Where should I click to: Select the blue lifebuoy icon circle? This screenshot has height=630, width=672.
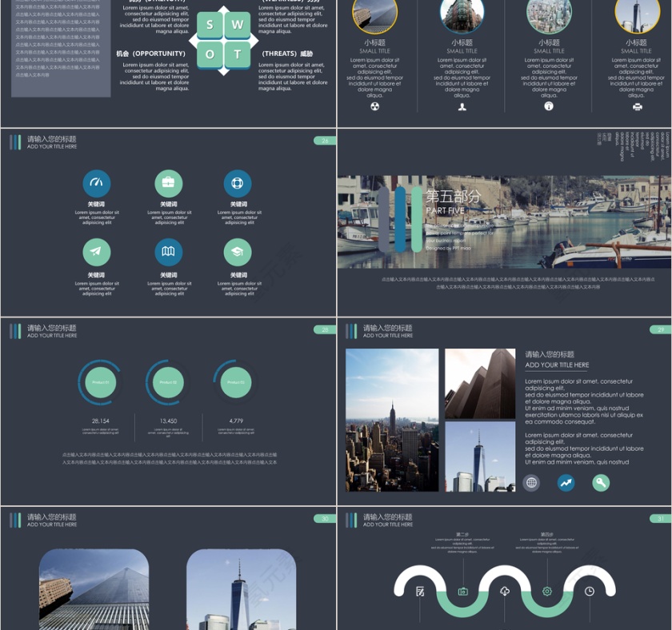click(238, 183)
